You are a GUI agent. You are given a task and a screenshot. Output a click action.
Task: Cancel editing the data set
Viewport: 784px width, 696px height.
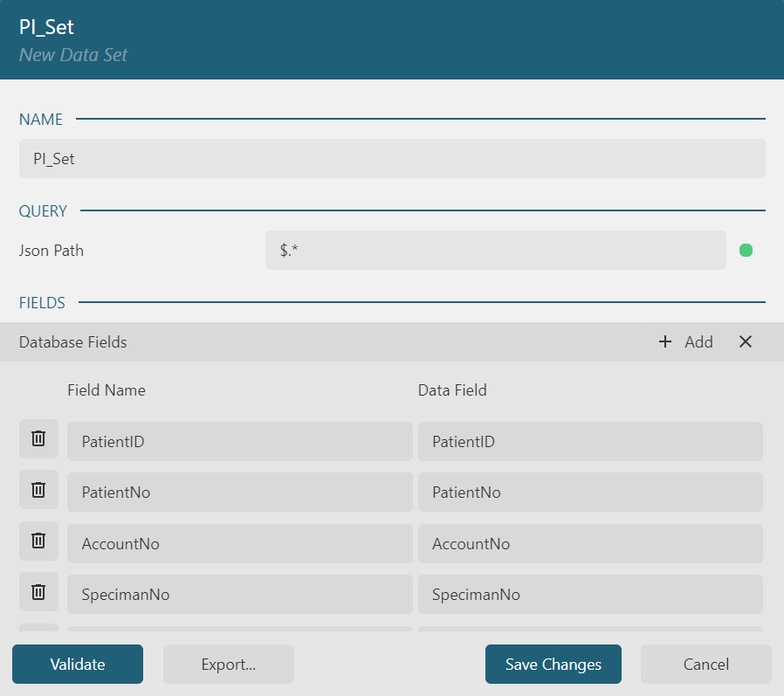click(706, 664)
